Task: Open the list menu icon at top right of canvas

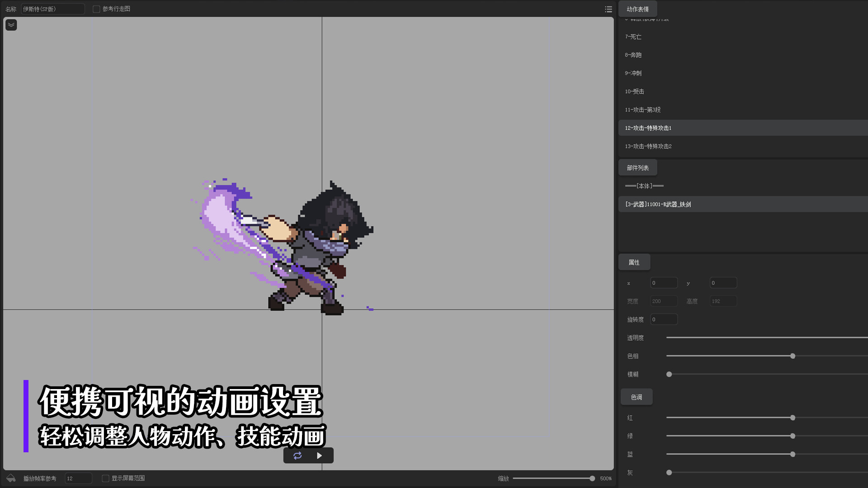Action: (608, 9)
